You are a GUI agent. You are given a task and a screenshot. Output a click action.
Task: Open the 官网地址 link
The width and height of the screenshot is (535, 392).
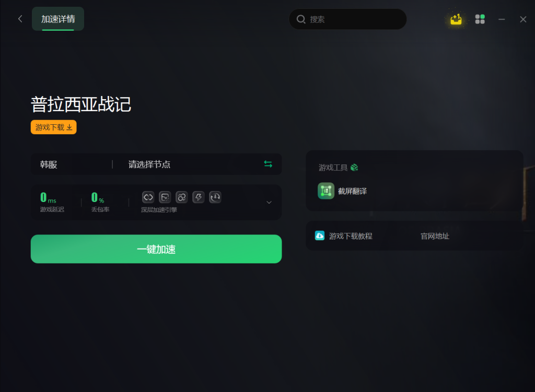coord(435,236)
